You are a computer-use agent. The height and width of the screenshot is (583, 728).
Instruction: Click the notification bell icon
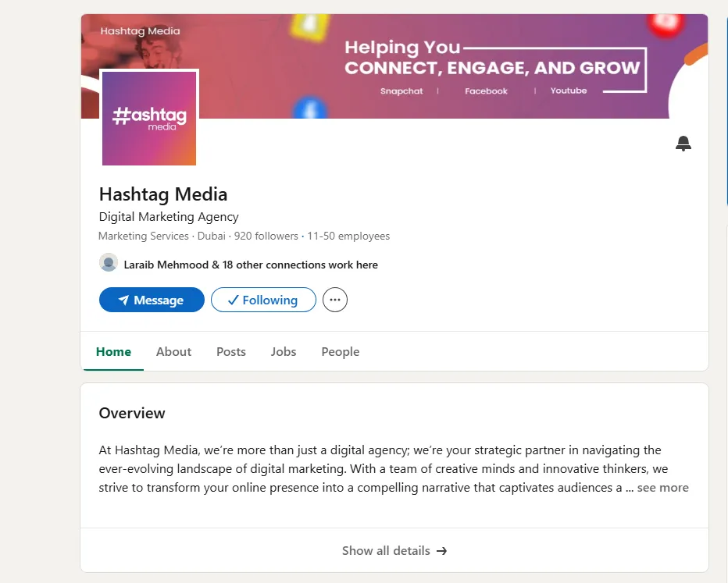[683, 144]
